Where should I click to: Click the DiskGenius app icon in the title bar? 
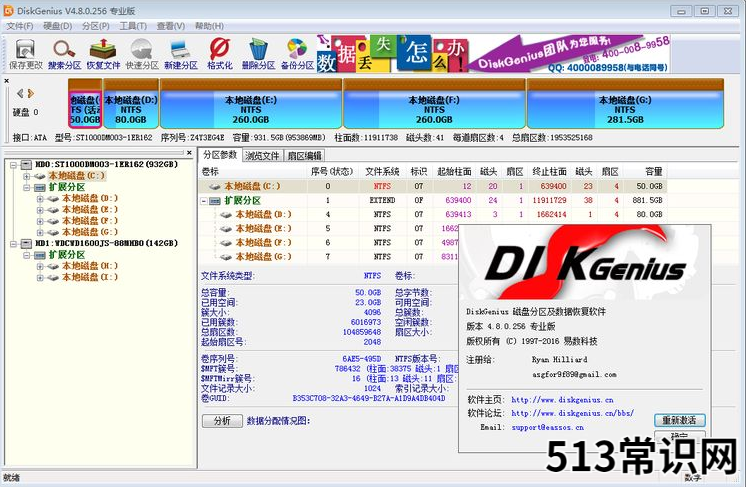[9, 10]
